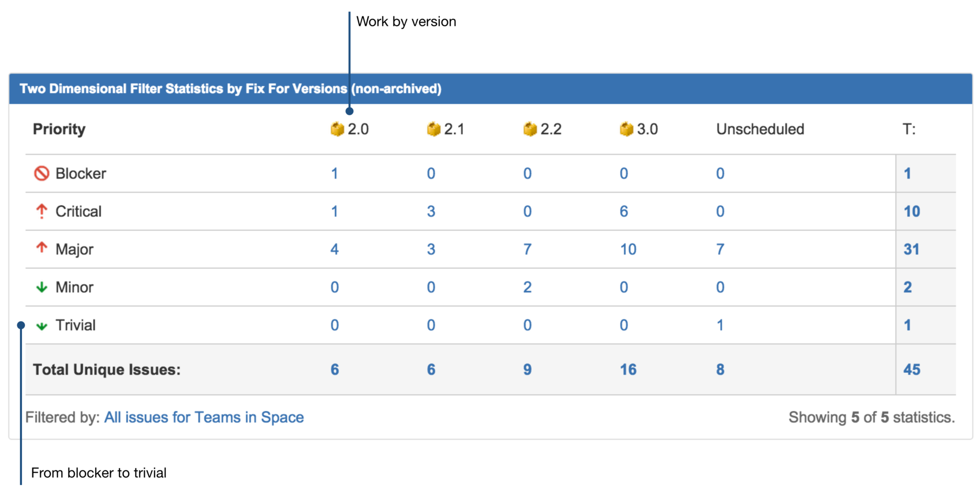Open Major issue count for version 2.0
The height and width of the screenshot is (494, 980).
334,249
